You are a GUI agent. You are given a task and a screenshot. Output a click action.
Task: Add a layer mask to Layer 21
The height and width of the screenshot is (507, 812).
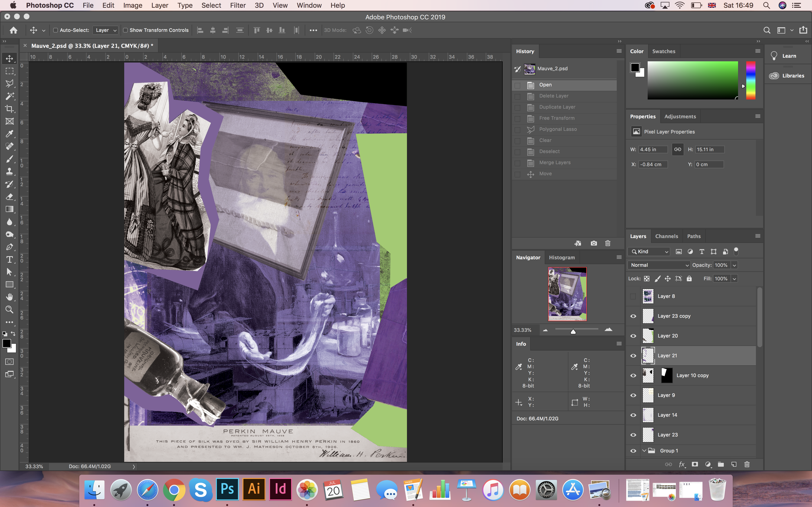(x=695, y=465)
